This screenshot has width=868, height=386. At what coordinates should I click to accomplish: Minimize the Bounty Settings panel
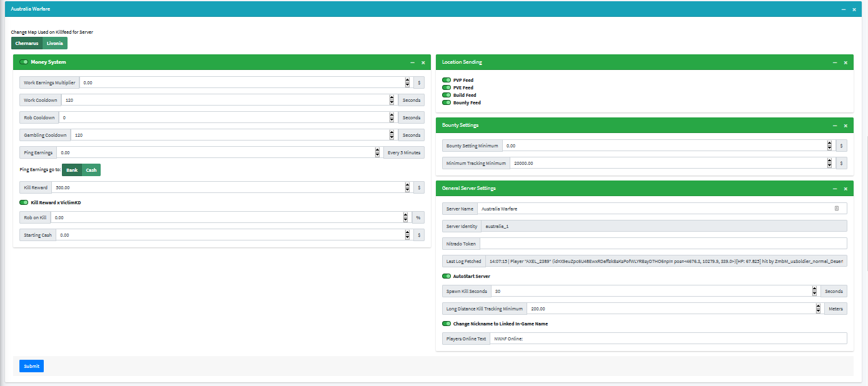pos(835,126)
